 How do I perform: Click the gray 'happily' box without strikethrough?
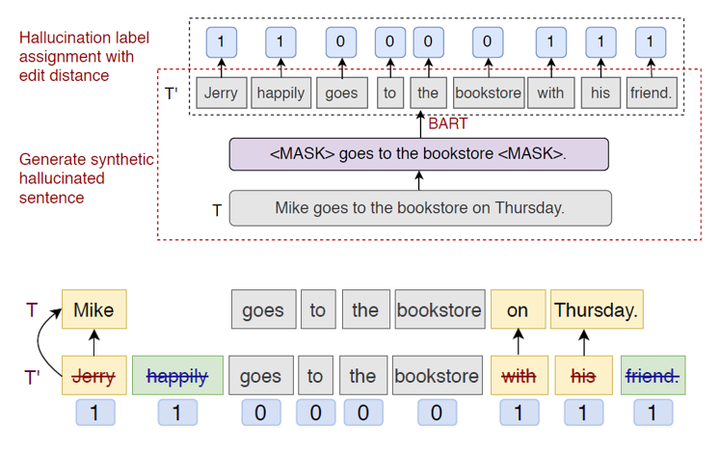point(281,93)
